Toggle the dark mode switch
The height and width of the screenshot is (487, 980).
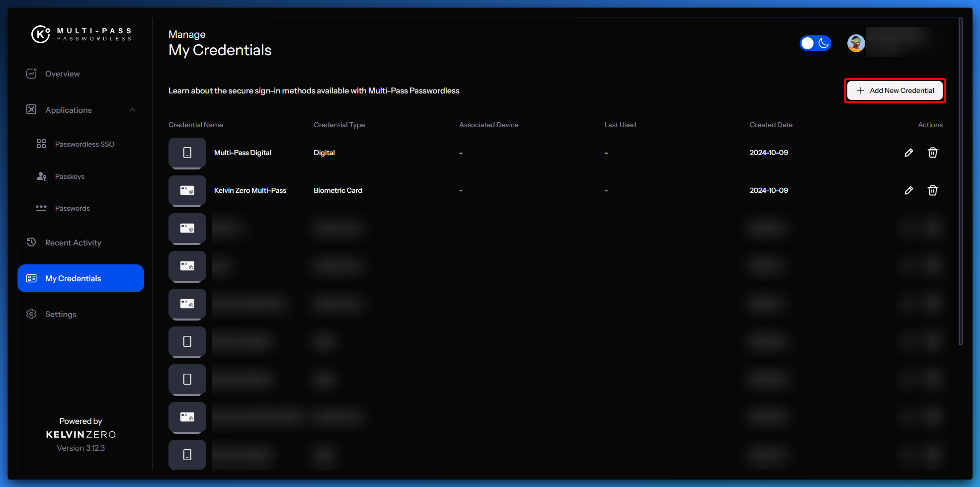(x=815, y=43)
